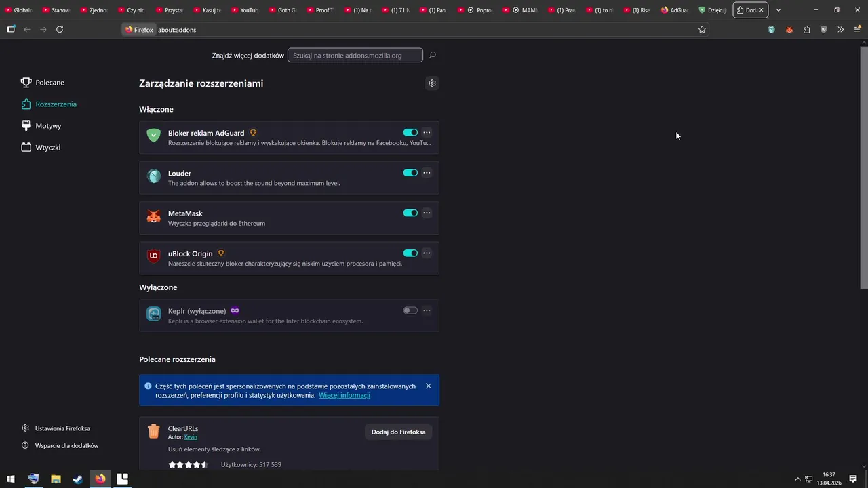Open more options for AdGuard
The width and height of the screenshot is (868, 488).
427,133
